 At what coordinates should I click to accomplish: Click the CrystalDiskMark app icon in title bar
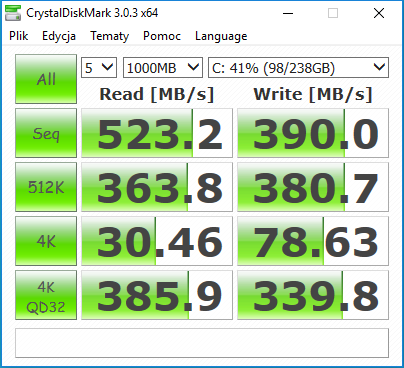[13, 13]
